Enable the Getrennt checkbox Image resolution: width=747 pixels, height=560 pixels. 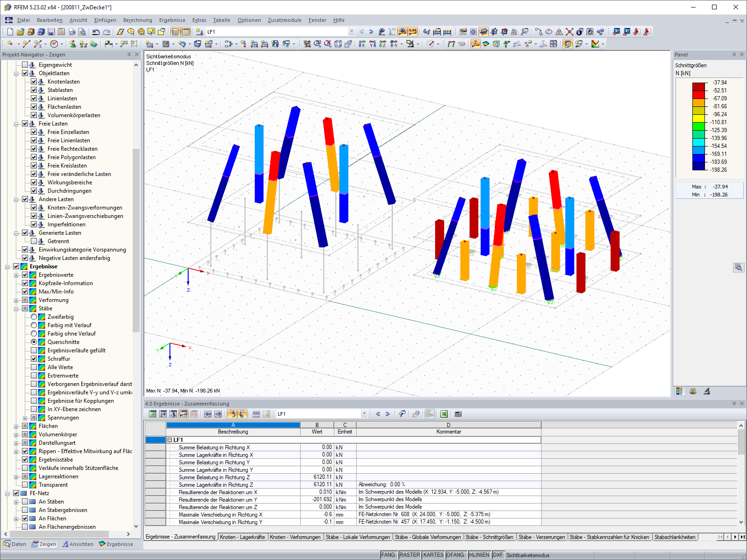click(x=34, y=241)
